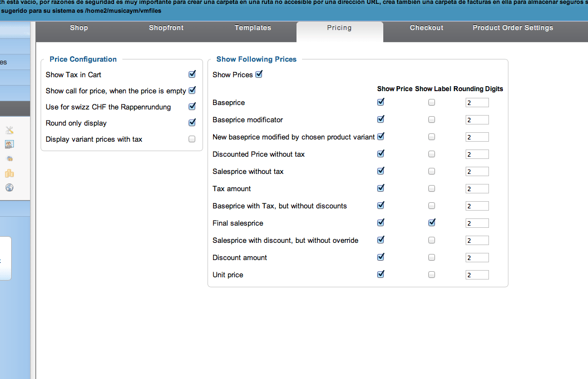Edit Rounding Digits for Salesprice without tax
The image size is (588, 379).
pos(477,172)
